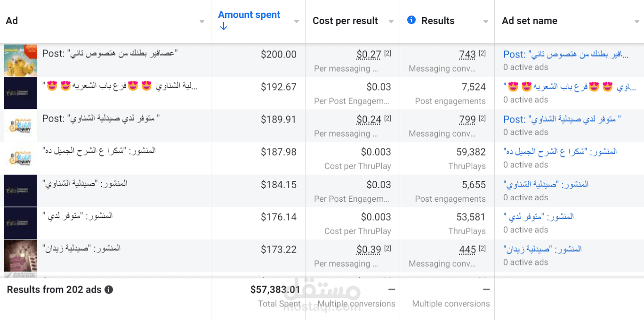
Task: Open the Ad column dropdown arrow
Action: [x=202, y=22]
